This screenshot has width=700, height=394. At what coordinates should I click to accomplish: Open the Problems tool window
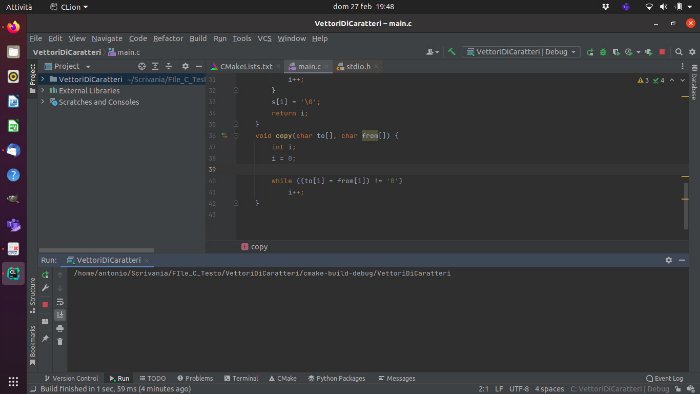[195, 378]
